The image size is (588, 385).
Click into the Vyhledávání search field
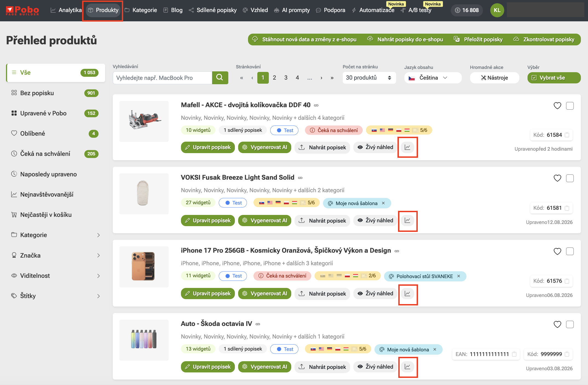coord(162,78)
